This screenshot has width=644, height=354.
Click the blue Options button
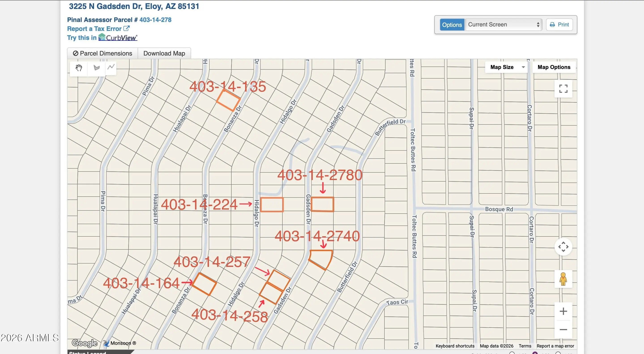[452, 24]
